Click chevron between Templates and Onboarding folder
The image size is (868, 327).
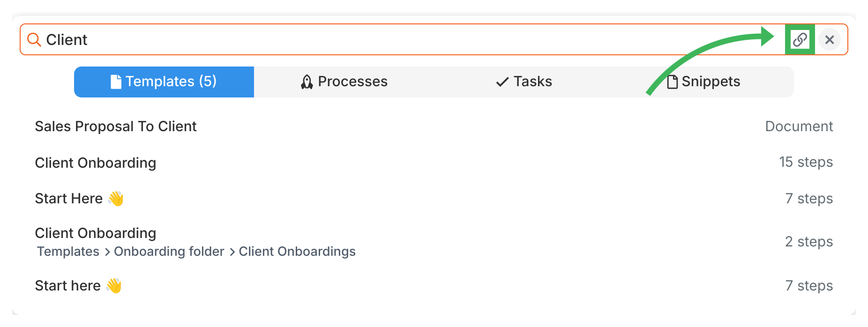107,252
